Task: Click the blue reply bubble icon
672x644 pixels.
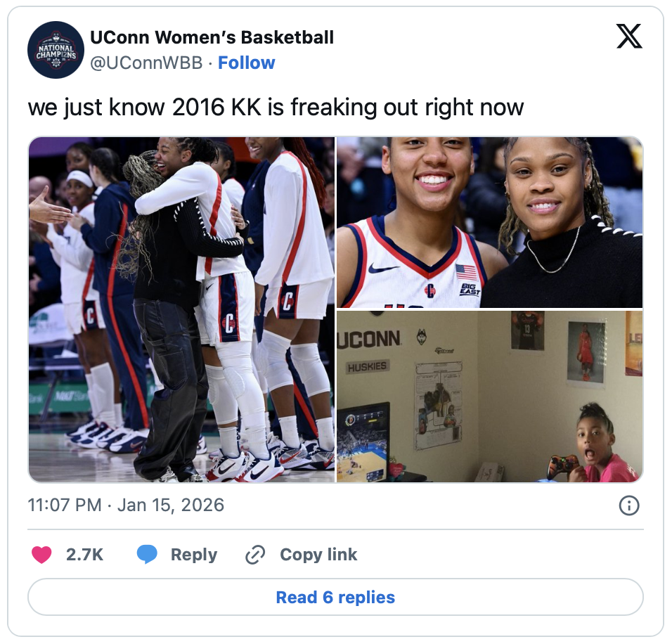Action: (147, 555)
